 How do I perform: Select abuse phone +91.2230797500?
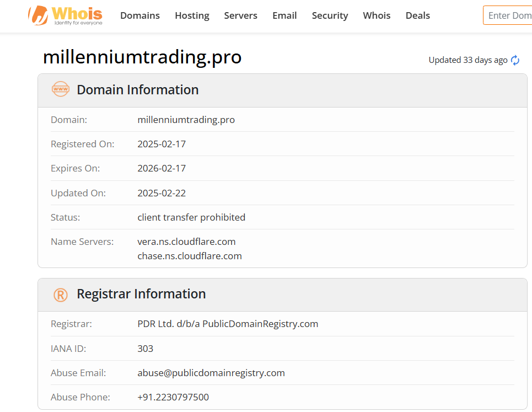click(x=173, y=397)
